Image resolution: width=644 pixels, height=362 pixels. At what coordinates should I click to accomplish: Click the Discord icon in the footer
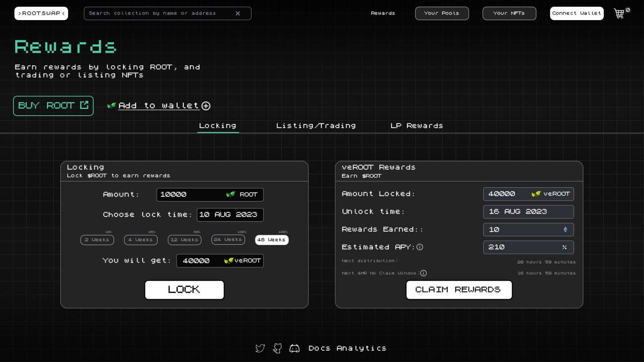(295, 348)
